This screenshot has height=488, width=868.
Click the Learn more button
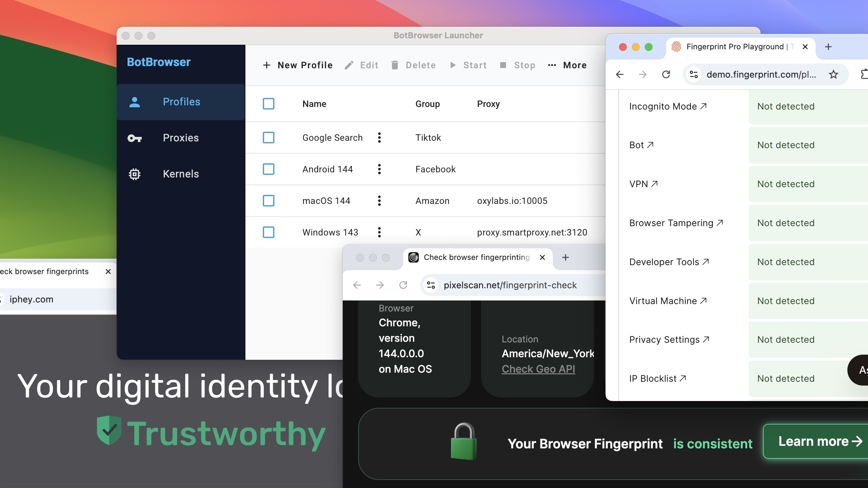(816, 441)
